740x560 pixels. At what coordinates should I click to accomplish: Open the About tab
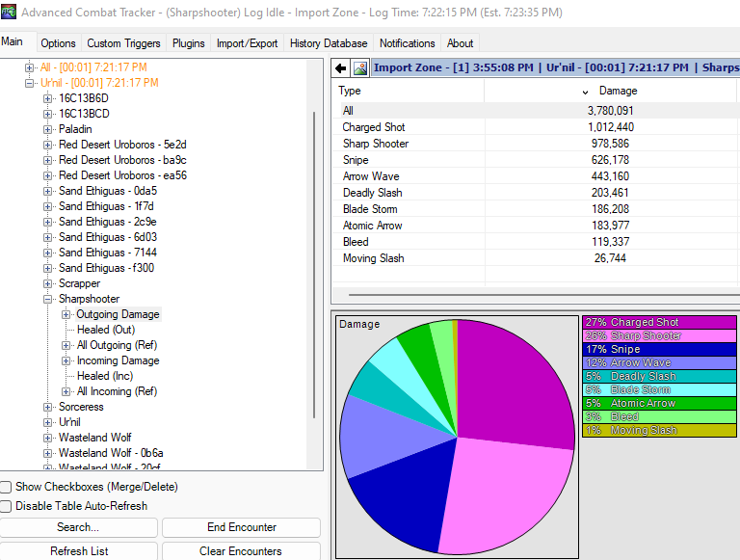point(461,43)
